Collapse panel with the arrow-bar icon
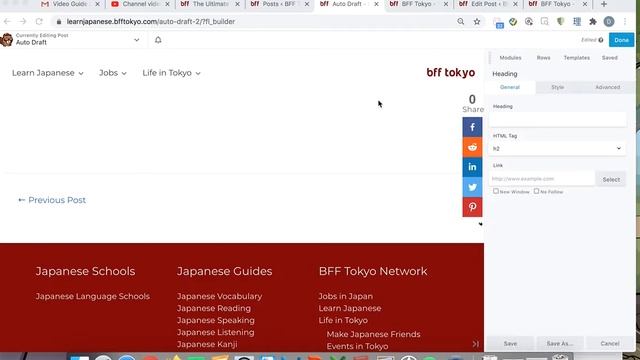640x360 pixels. click(476, 344)
